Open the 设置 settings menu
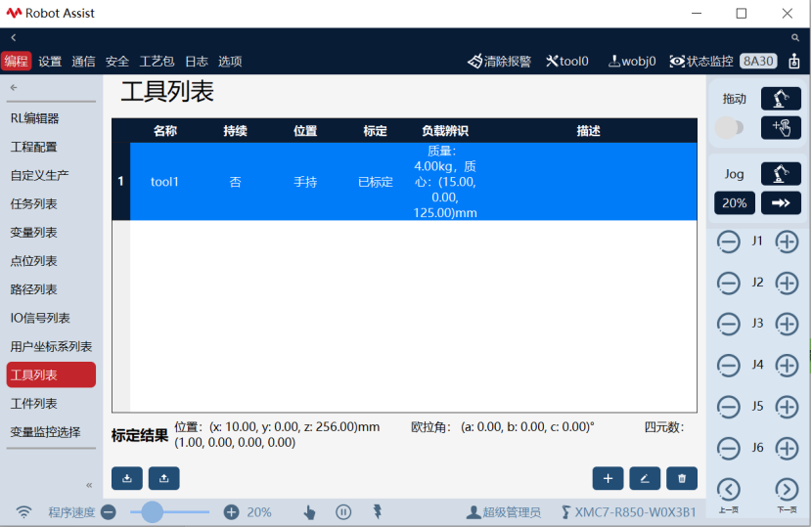 point(50,61)
